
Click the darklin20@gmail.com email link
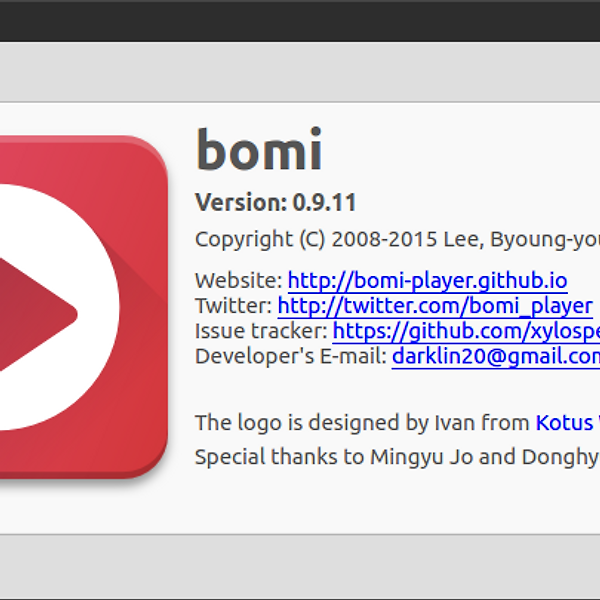point(496,356)
